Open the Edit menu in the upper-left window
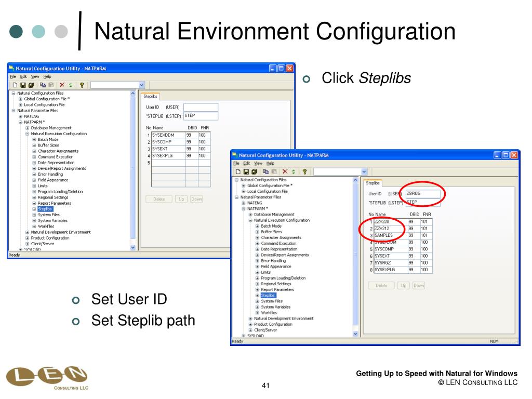 pos(23,77)
